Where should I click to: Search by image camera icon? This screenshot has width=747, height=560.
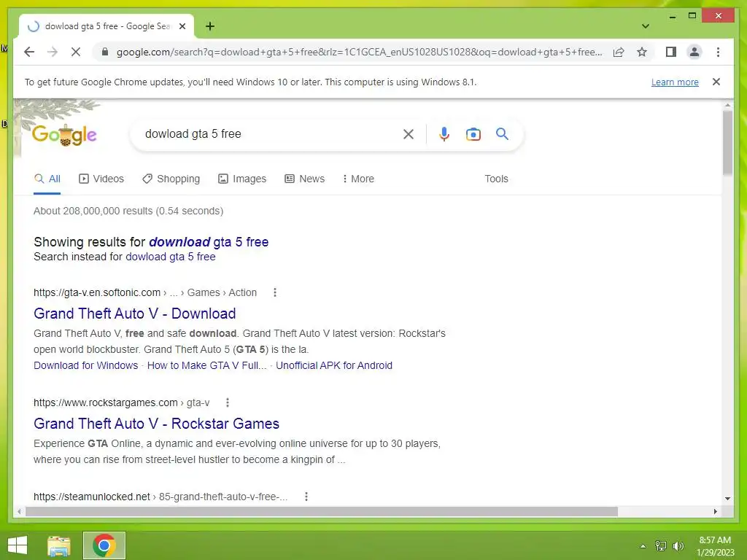pos(473,134)
